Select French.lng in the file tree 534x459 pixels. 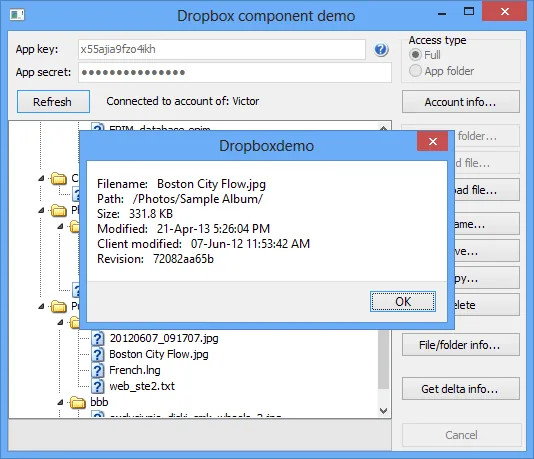click(135, 370)
